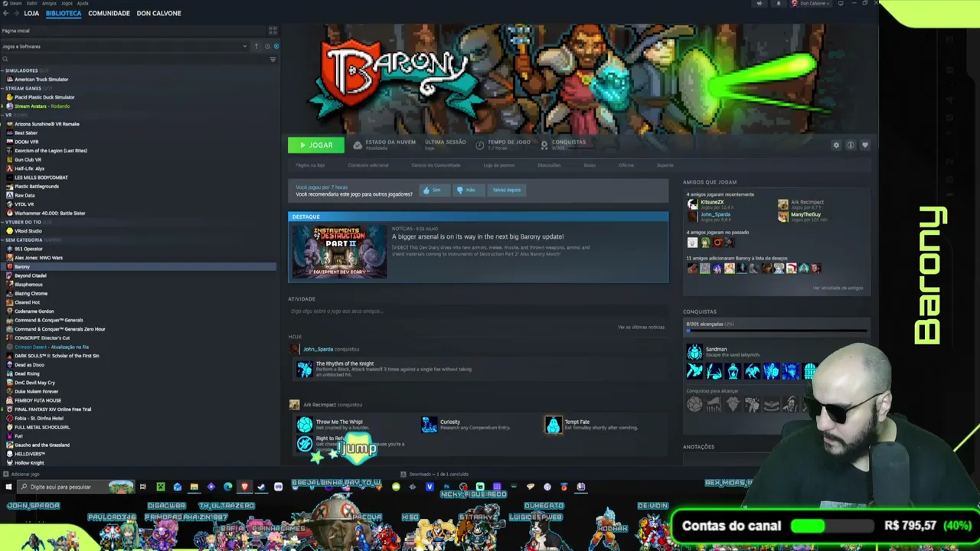Open the Oficina tab

click(626, 165)
